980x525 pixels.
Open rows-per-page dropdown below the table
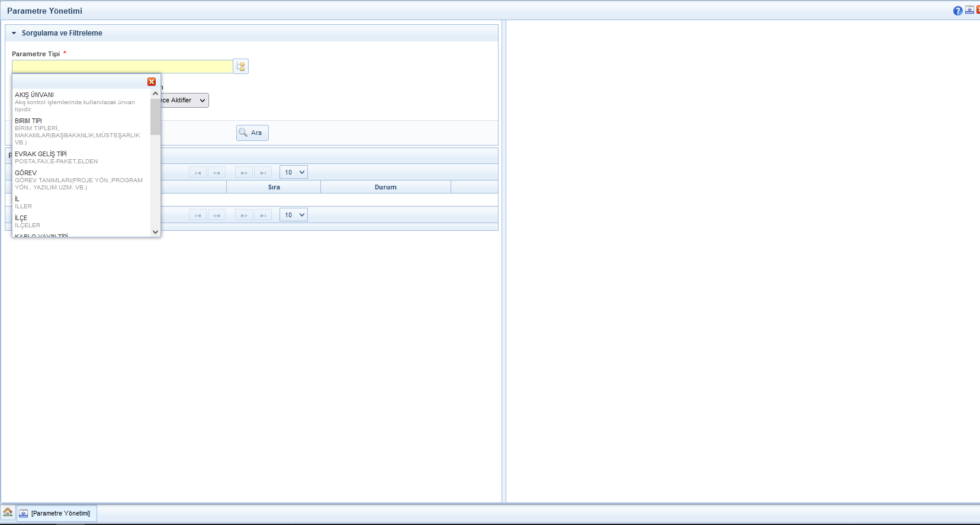(293, 215)
